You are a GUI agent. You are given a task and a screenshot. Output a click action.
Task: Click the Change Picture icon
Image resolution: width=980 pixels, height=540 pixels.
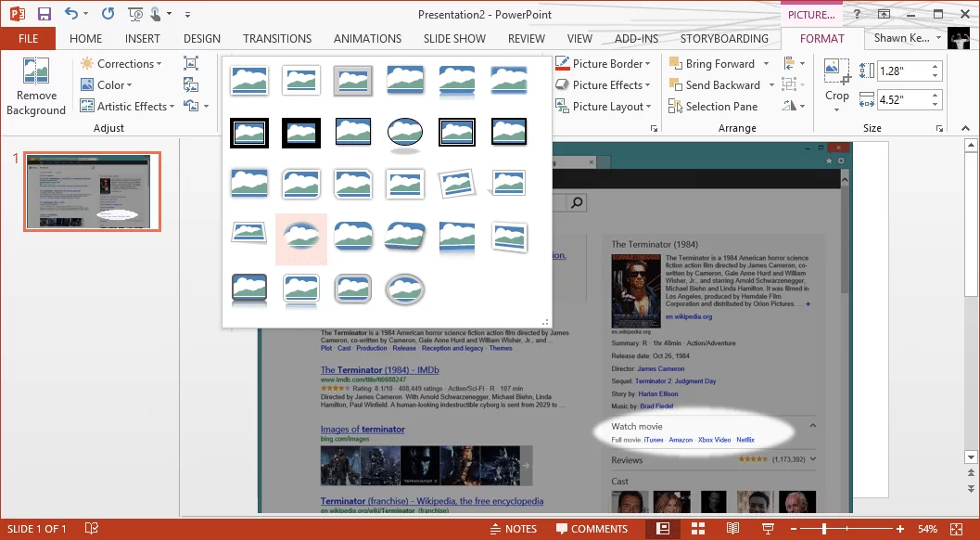tap(191, 84)
